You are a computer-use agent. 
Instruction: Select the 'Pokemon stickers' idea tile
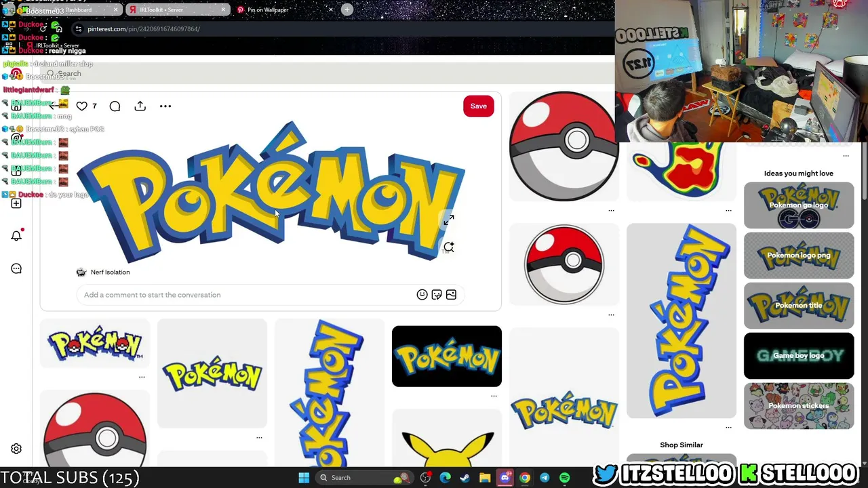click(x=799, y=406)
